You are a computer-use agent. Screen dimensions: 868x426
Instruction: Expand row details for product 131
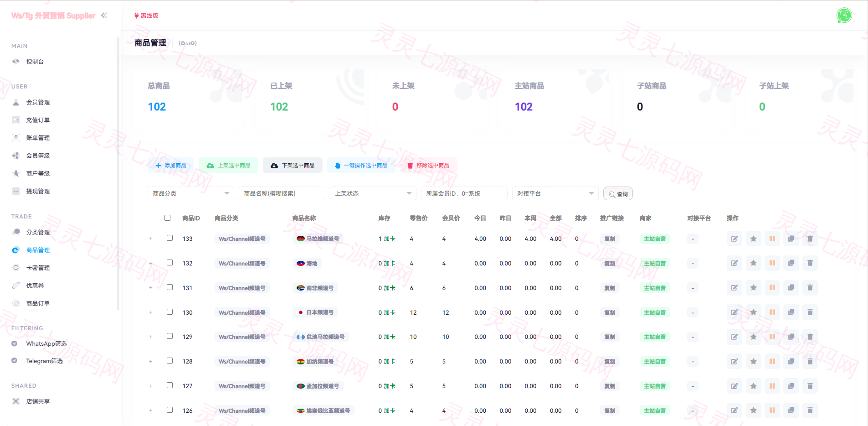(x=151, y=288)
